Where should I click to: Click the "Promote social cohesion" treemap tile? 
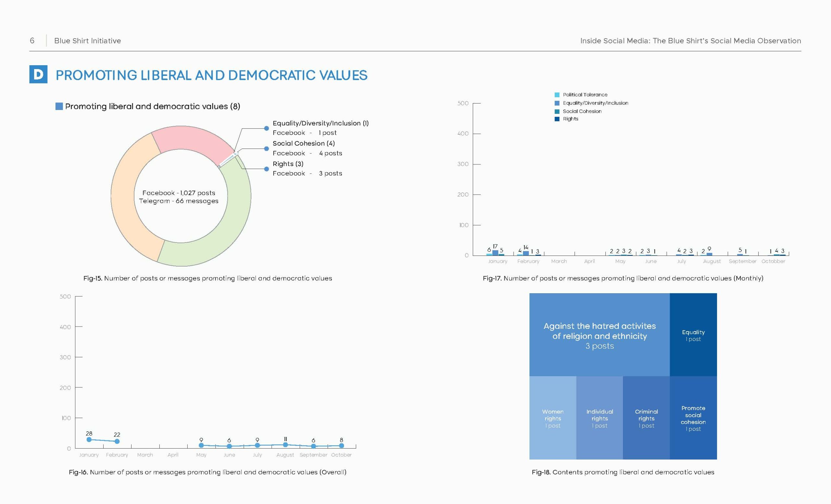tap(693, 418)
